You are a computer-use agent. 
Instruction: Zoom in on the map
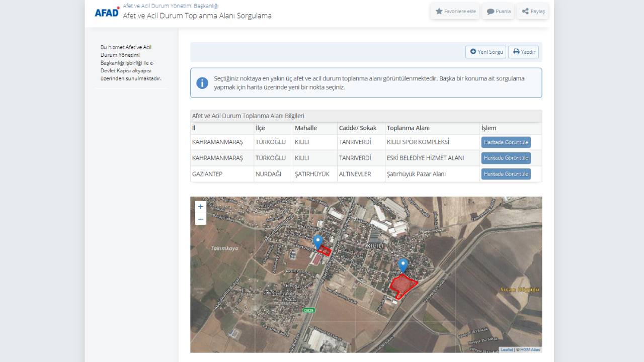pos(201,207)
